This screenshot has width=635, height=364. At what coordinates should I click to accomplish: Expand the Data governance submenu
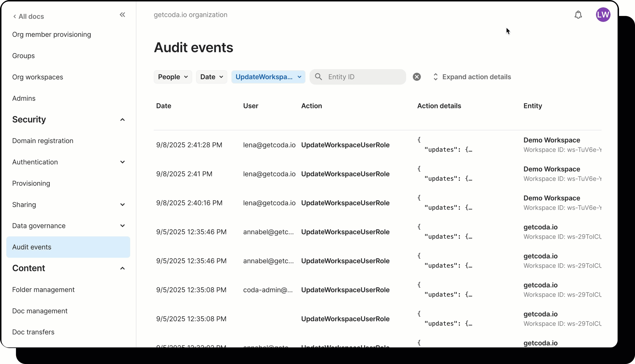(x=122, y=226)
